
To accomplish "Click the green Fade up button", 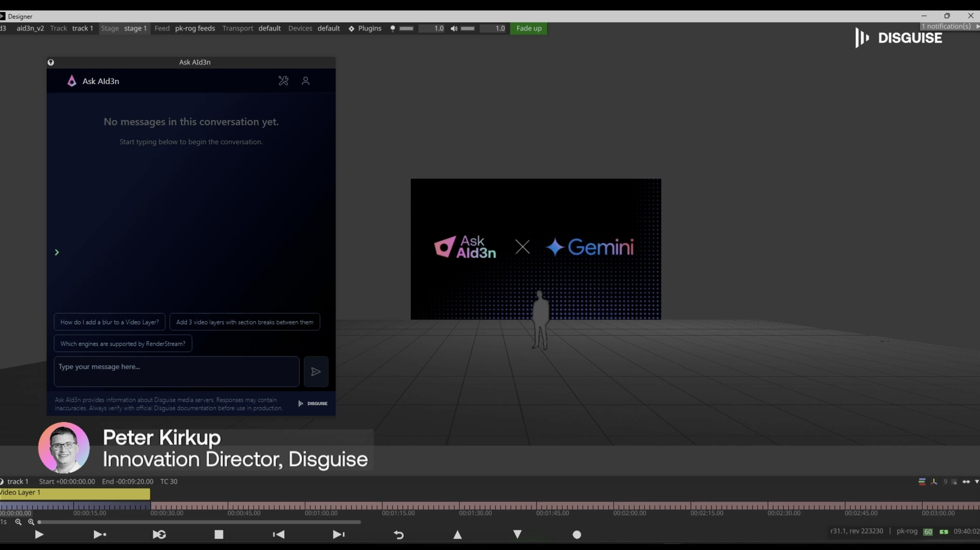I will pyautogui.click(x=528, y=28).
